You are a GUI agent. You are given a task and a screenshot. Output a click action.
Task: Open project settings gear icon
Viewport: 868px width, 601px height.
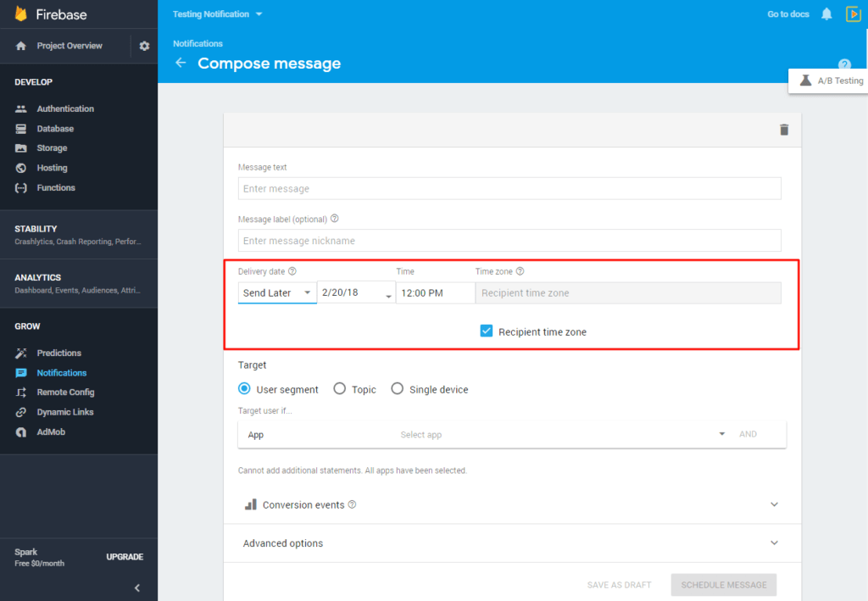click(144, 46)
